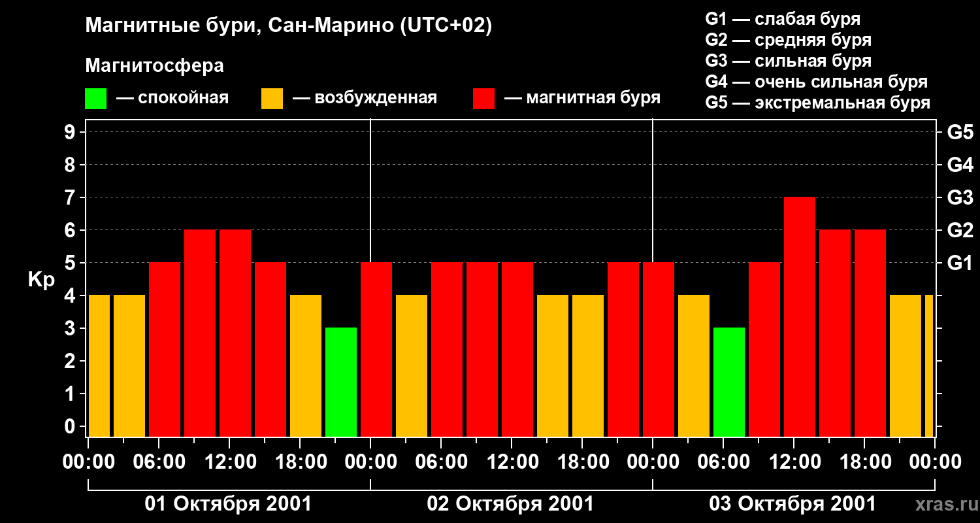The image size is (980, 523).
Task: Click the tallest red bar reaching Kp 7
Action: pos(800,316)
